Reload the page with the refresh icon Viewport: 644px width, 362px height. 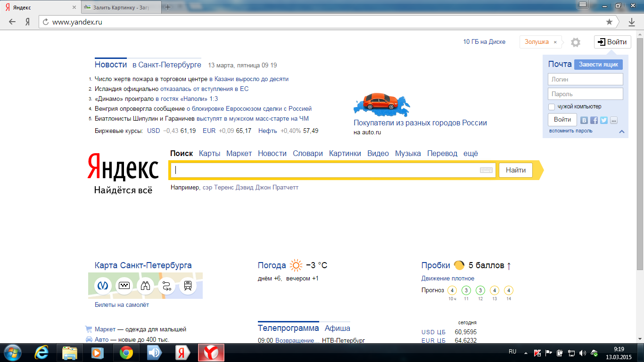[x=46, y=22]
